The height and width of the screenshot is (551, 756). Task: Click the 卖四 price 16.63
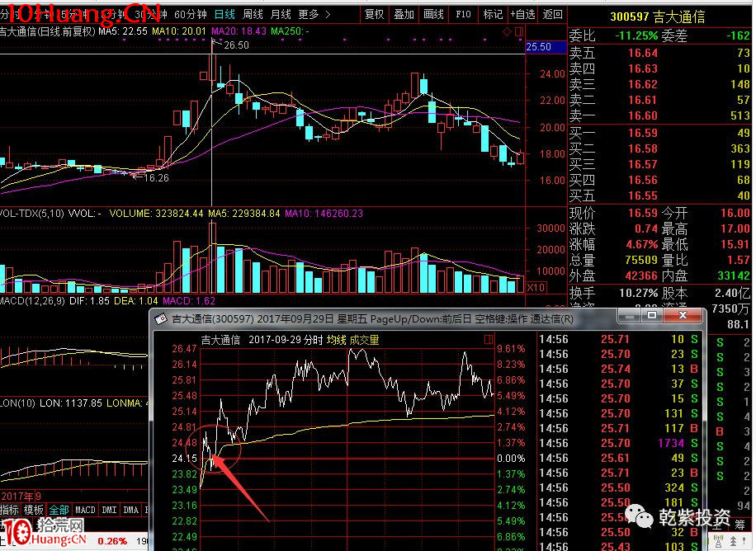642,68
